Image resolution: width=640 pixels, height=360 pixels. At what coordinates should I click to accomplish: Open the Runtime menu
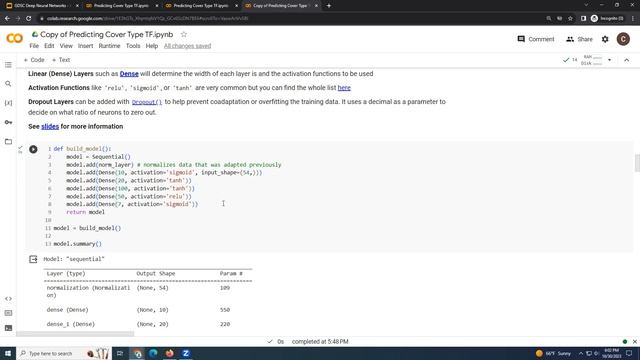tap(109, 46)
